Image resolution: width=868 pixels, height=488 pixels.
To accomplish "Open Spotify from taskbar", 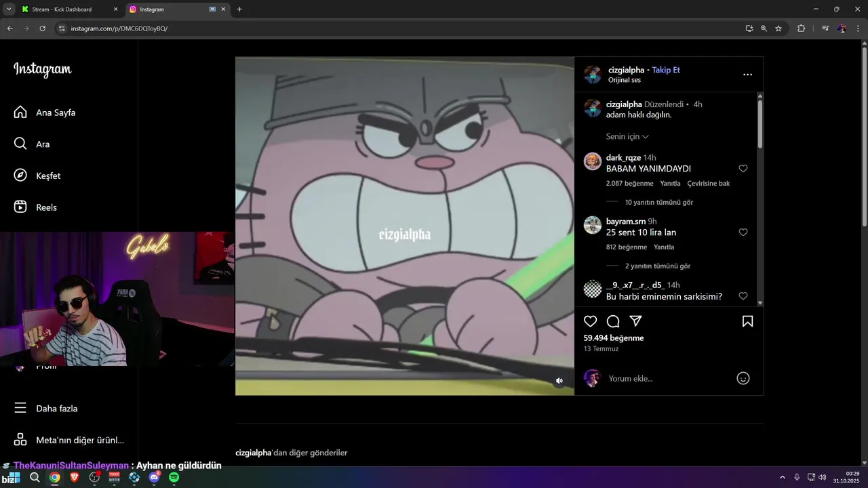I will click(x=174, y=477).
